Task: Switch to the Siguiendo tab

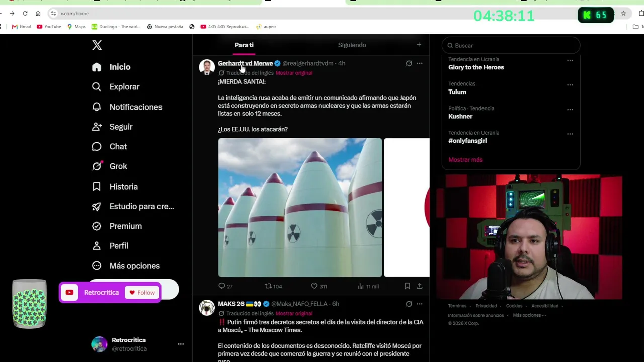Action: [x=352, y=45]
